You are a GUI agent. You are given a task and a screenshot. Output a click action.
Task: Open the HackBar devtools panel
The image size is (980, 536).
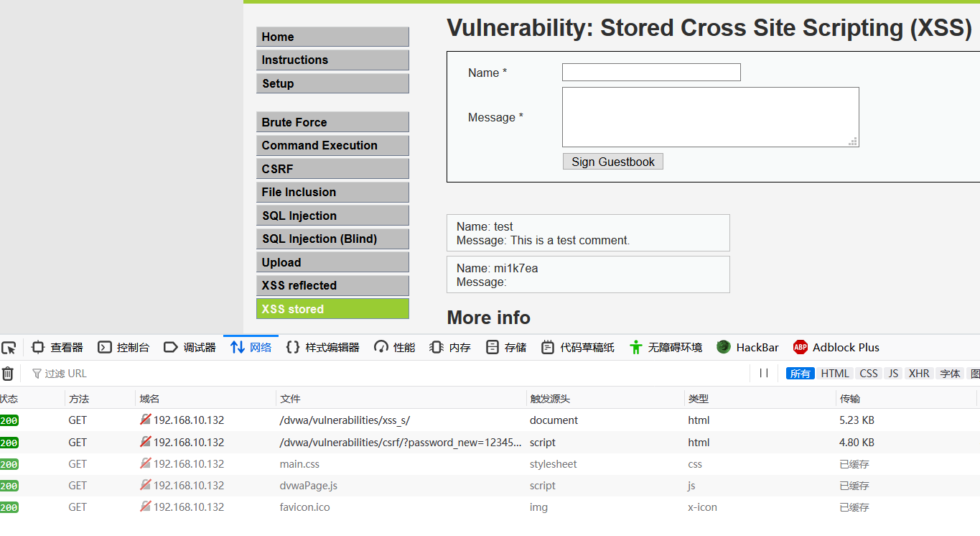coord(747,348)
